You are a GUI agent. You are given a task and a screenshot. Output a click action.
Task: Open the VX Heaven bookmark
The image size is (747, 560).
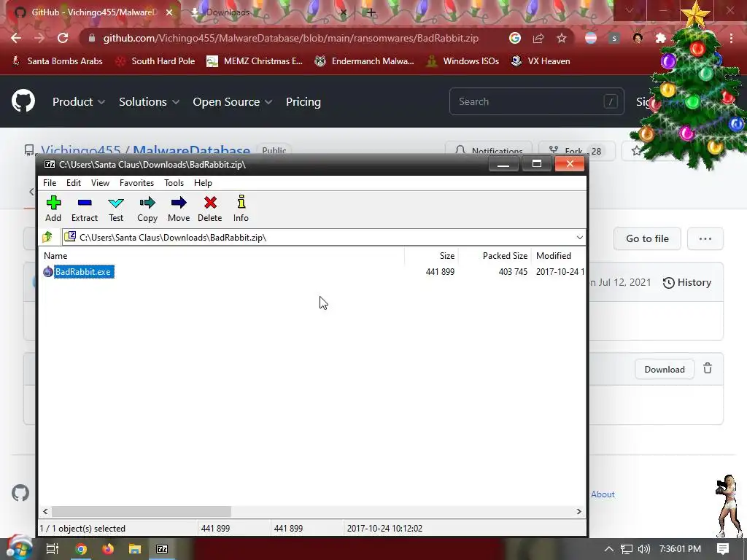click(x=541, y=61)
